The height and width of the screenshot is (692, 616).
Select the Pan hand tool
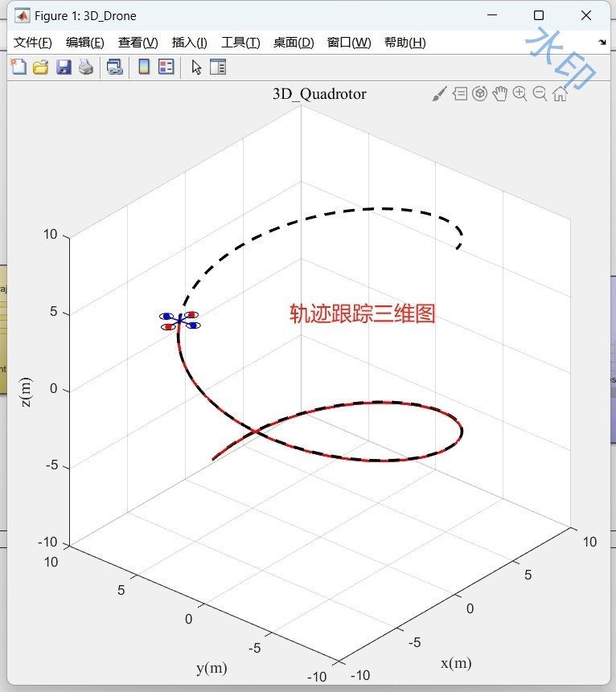[500, 93]
